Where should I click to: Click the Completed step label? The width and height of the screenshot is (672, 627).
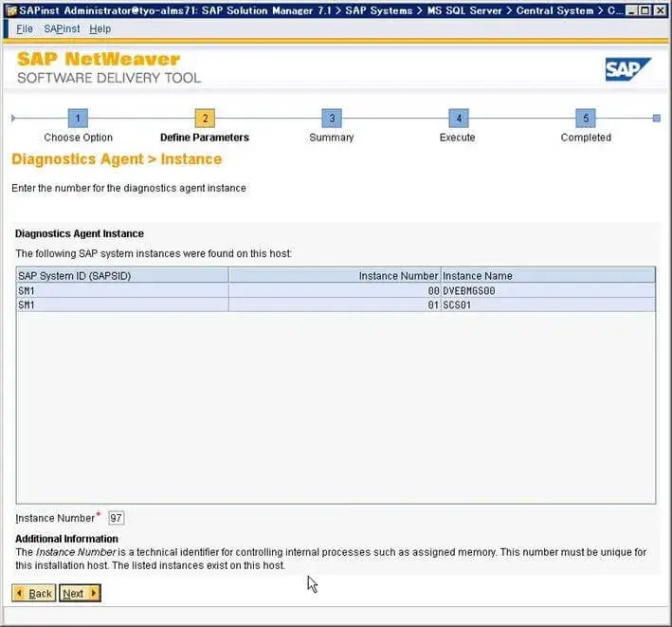click(586, 138)
